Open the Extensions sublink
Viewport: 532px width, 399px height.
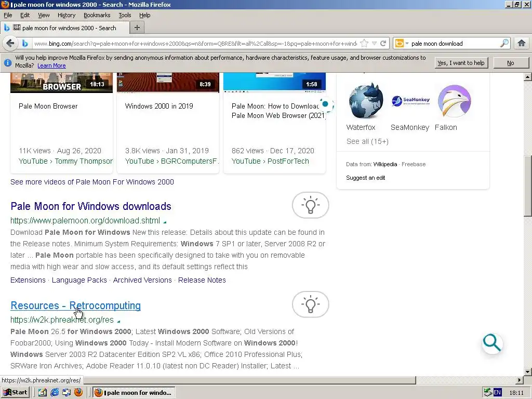(28, 280)
